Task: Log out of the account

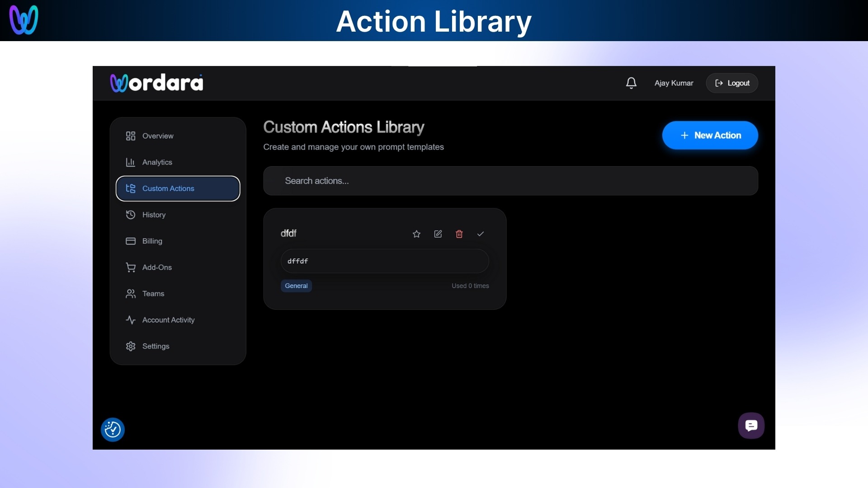Action: 732,83
